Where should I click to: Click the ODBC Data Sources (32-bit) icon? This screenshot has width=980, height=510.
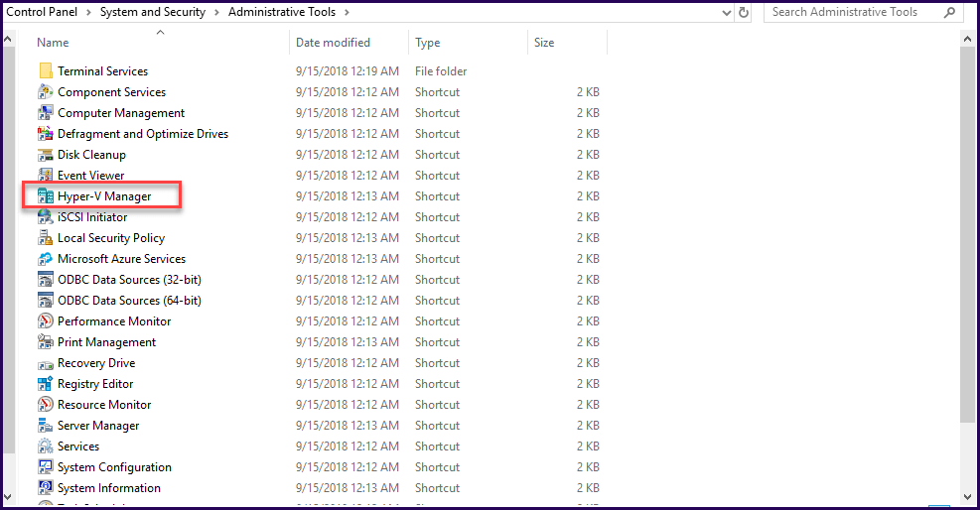[x=46, y=279]
